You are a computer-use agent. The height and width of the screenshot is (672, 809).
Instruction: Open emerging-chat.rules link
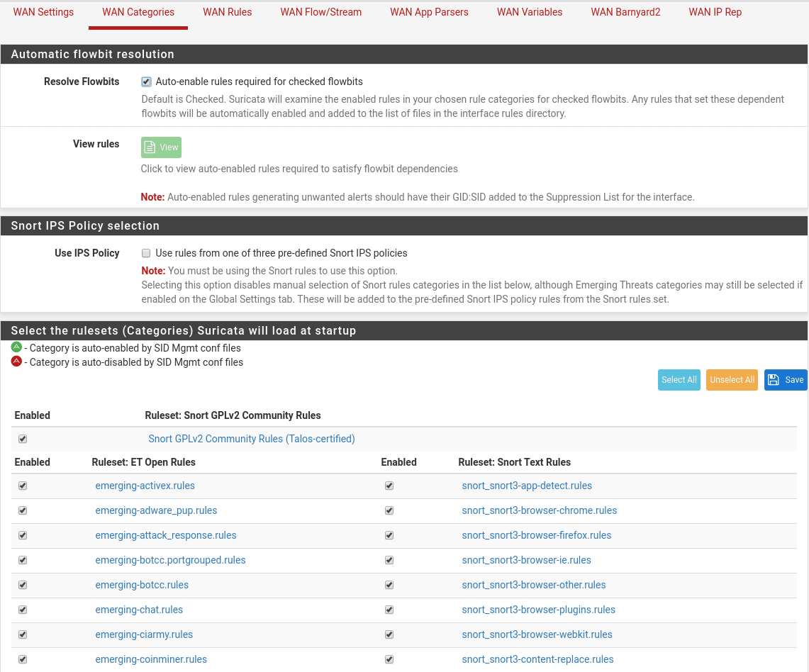coord(139,610)
